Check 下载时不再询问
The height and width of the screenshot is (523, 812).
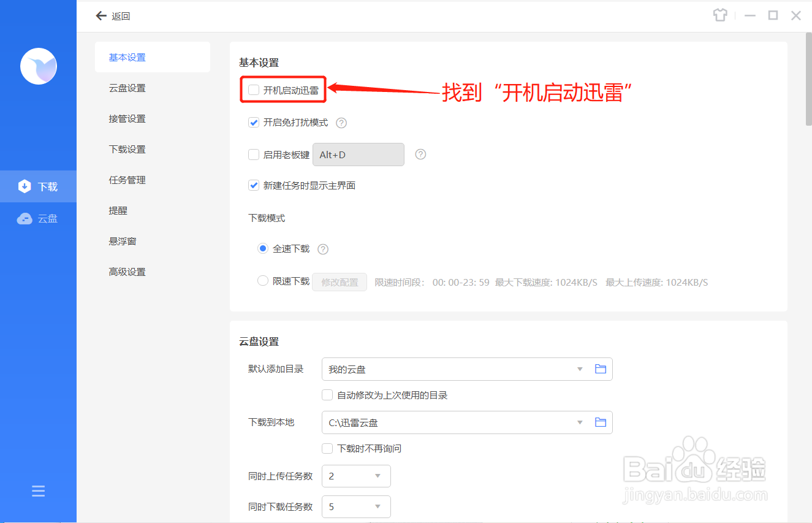(327, 449)
